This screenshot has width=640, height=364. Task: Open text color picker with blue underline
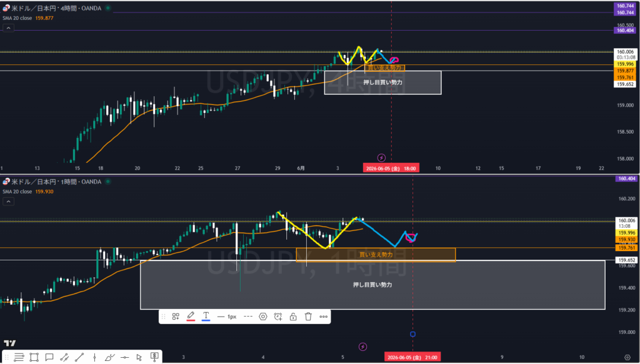206,317
